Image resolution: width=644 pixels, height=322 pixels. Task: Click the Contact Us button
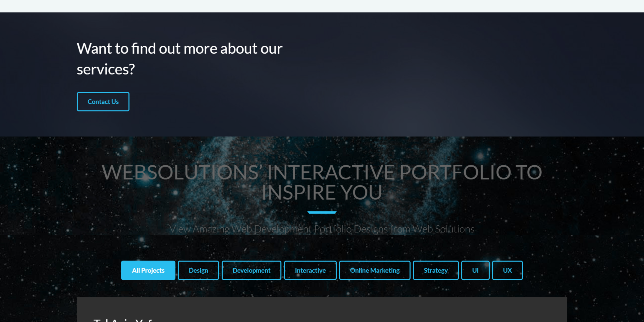tap(103, 102)
